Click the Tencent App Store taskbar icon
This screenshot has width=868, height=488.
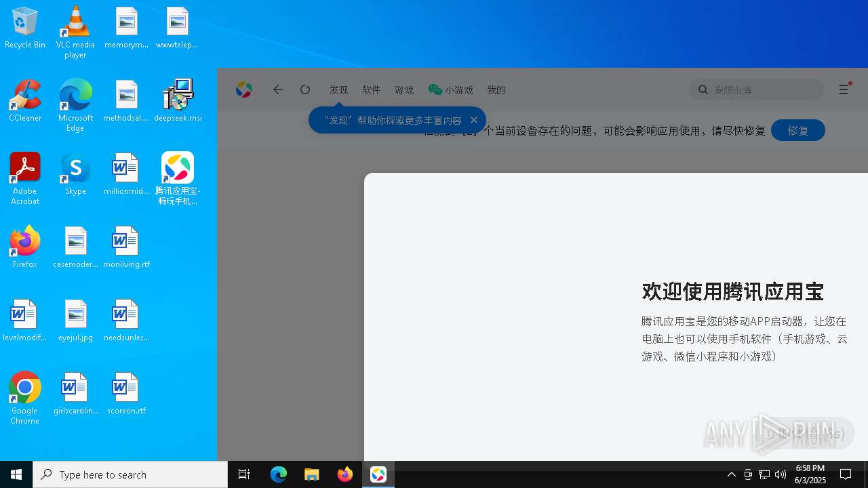tap(378, 474)
